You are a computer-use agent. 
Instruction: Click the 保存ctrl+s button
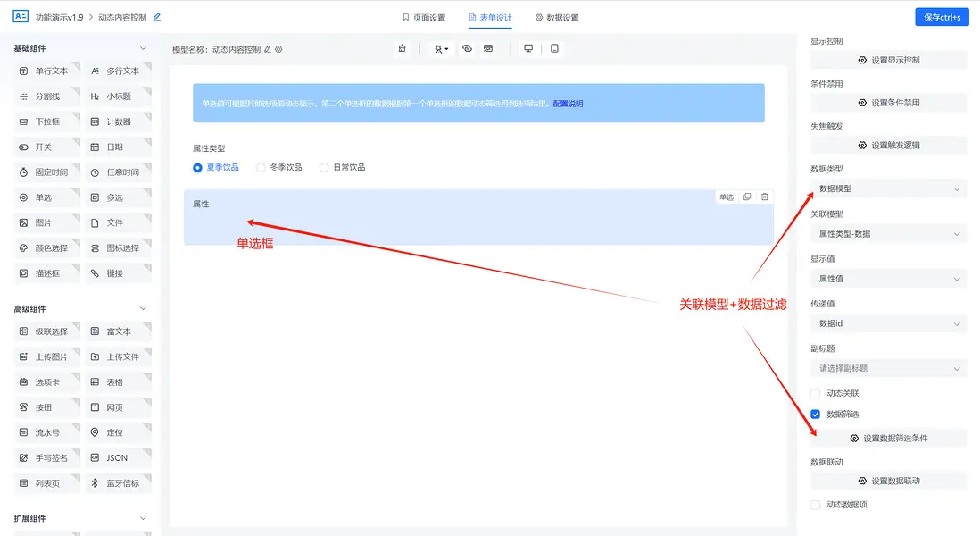[942, 16]
